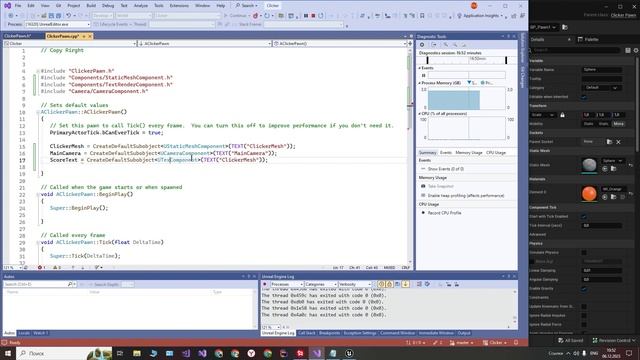Click Continue debugging button

pos(236,16)
